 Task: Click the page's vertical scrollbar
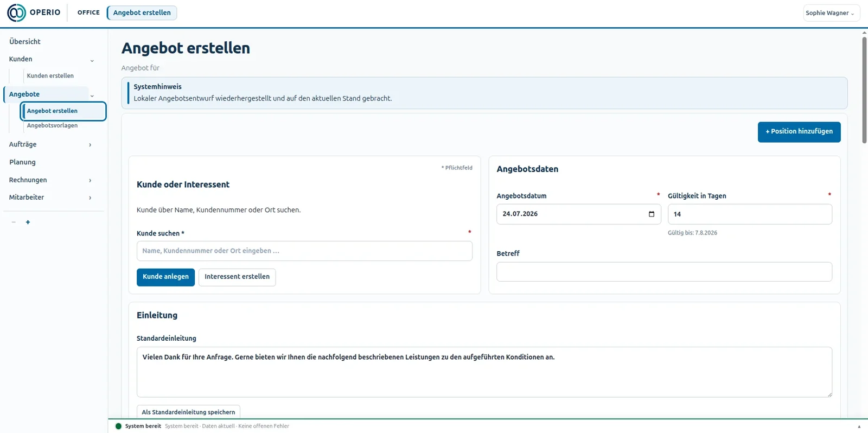click(x=864, y=87)
